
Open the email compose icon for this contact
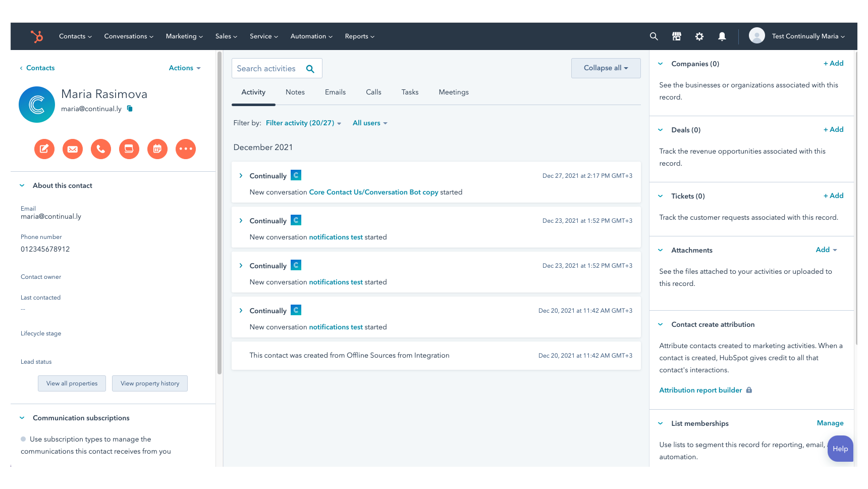[x=73, y=149]
